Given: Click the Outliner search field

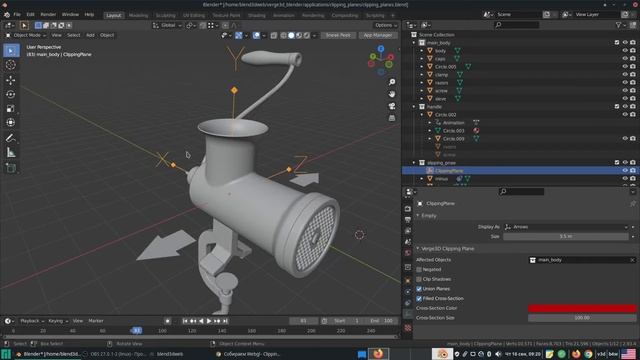Looking at the screenshot, I should [x=517, y=25].
